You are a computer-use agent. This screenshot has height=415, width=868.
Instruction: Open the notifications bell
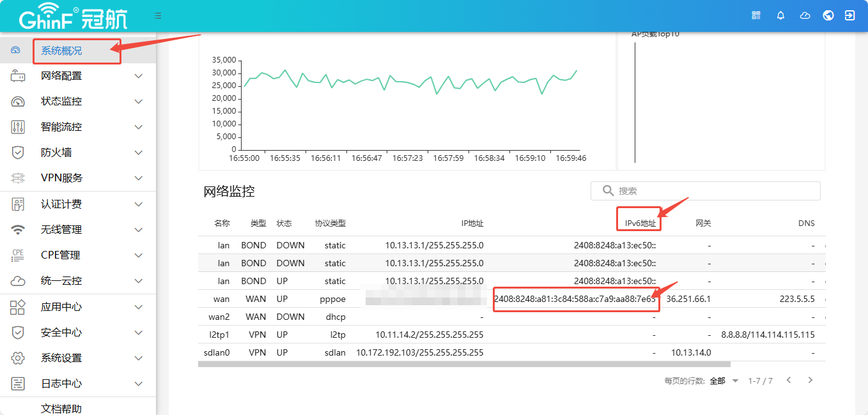(780, 15)
